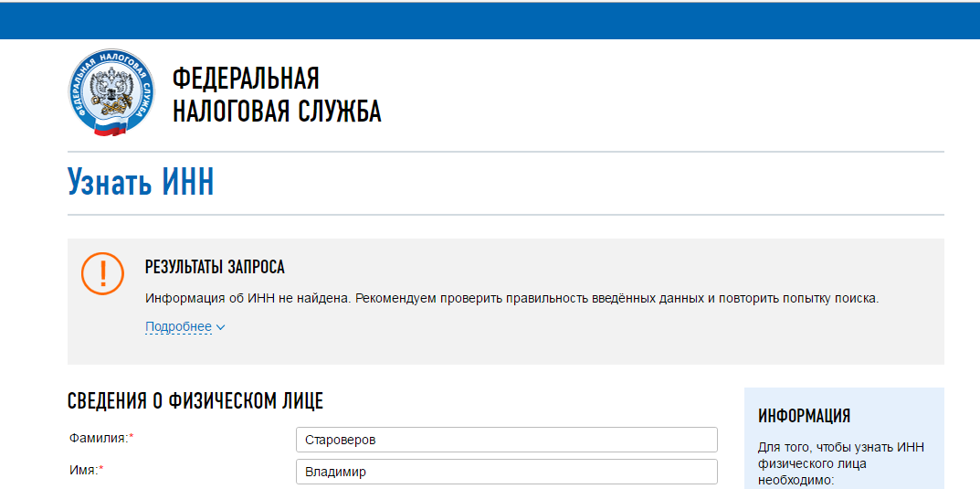Click the ИНФОРМАЦИЯ sidebar heading
Image resolution: width=980 pixels, height=489 pixels.
pyautogui.click(x=804, y=416)
